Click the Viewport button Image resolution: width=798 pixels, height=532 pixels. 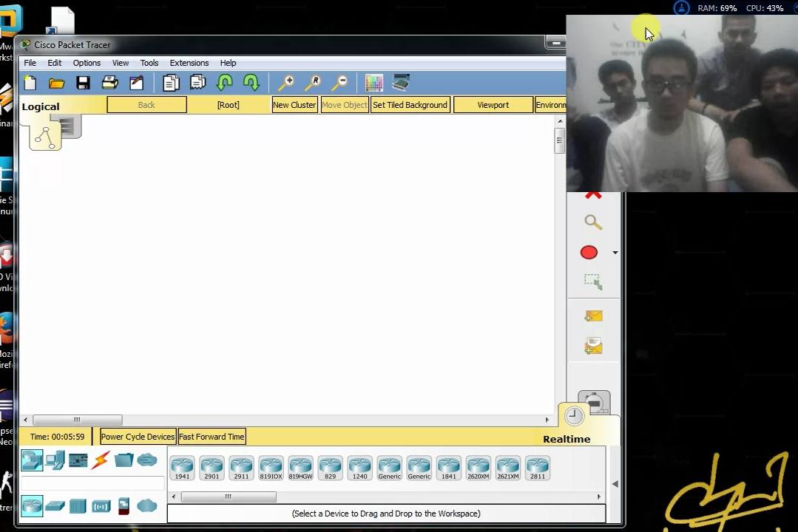pyautogui.click(x=493, y=105)
